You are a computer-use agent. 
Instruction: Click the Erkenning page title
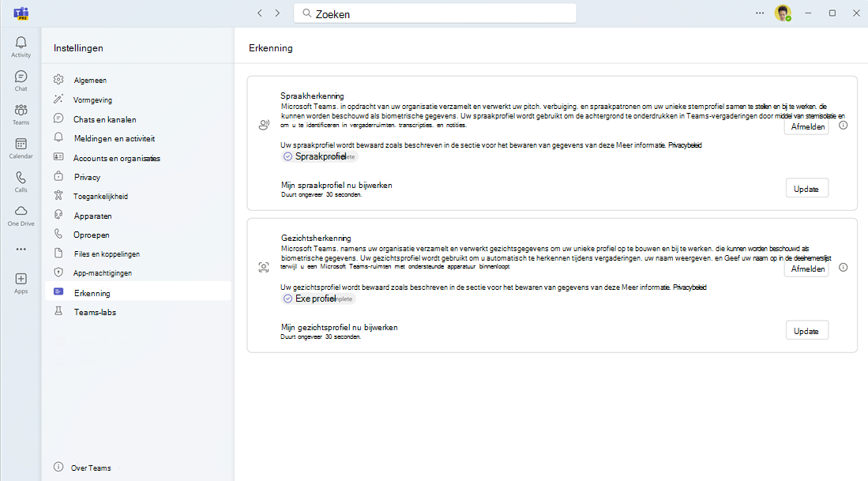[271, 48]
